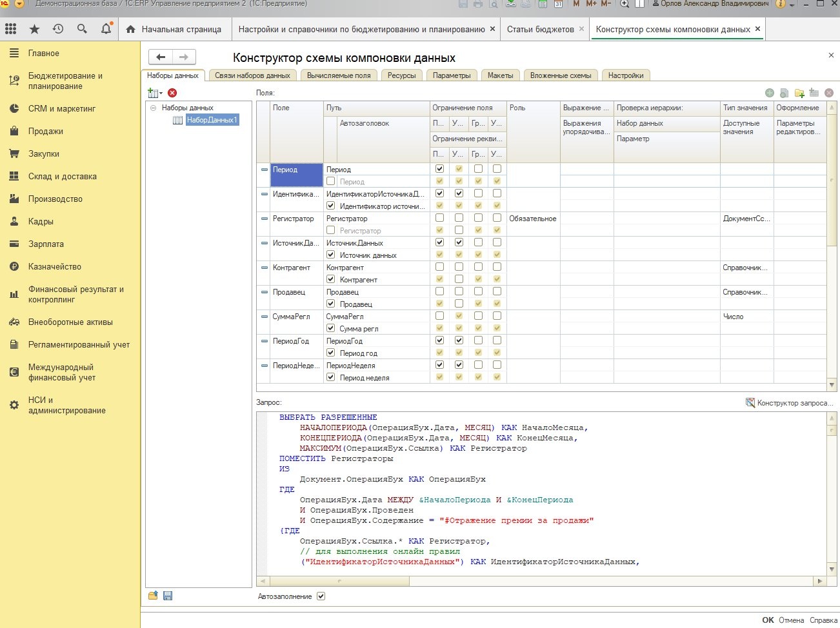Open Конструктор запроса
The height and width of the screenshot is (628, 840).
pyautogui.click(x=790, y=403)
